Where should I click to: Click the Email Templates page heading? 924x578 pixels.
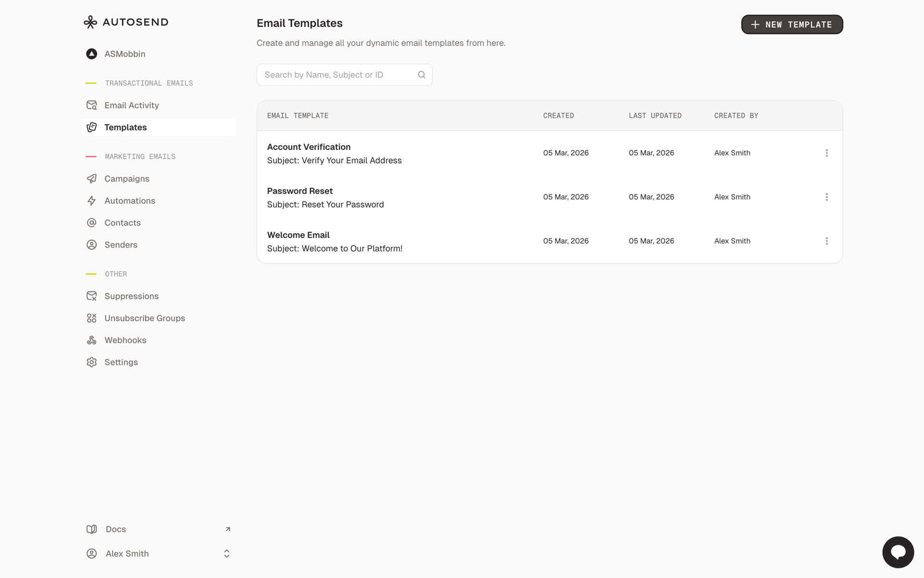point(300,23)
